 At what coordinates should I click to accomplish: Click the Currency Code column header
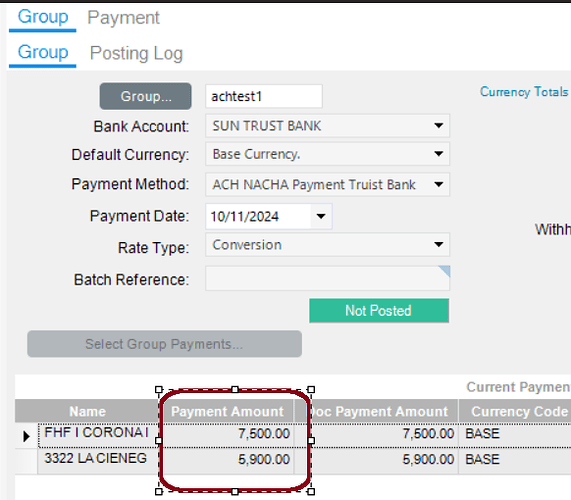pyautogui.click(x=515, y=411)
